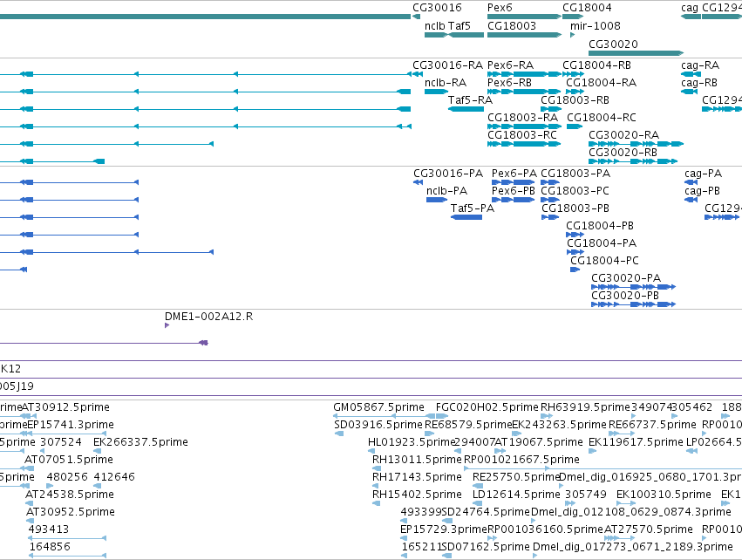The width and height of the screenshot is (742, 560).
Task: Select the RH13011.5prime EST label
Action: point(417,460)
